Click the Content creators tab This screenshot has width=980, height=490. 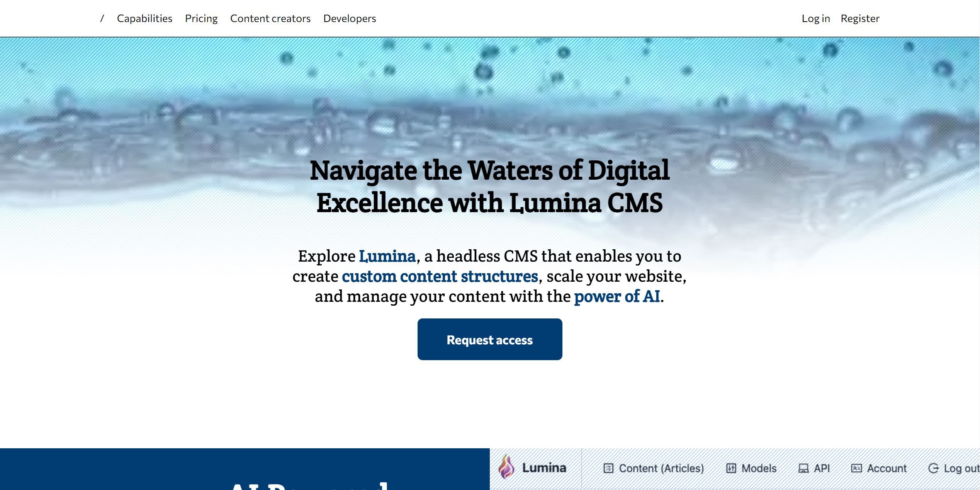coord(270,17)
